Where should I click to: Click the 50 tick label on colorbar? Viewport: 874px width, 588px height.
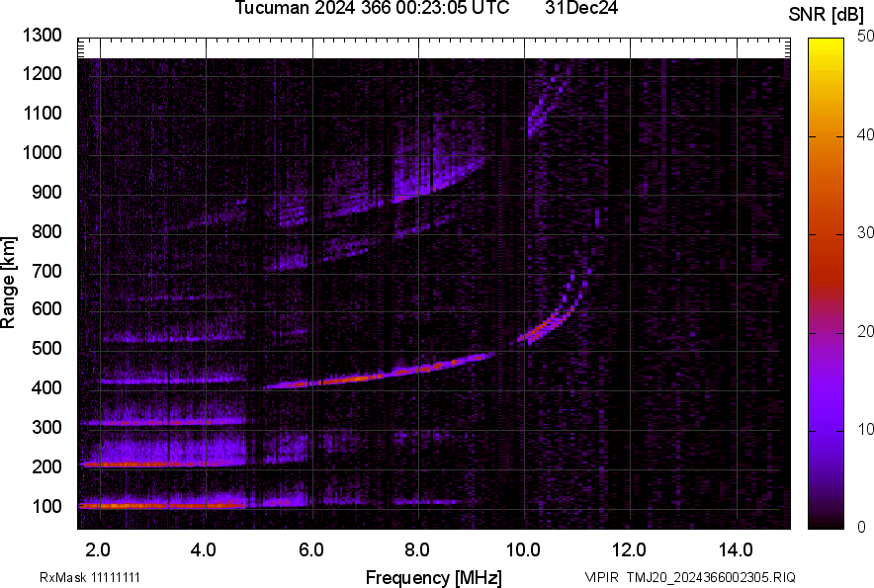click(x=866, y=37)
